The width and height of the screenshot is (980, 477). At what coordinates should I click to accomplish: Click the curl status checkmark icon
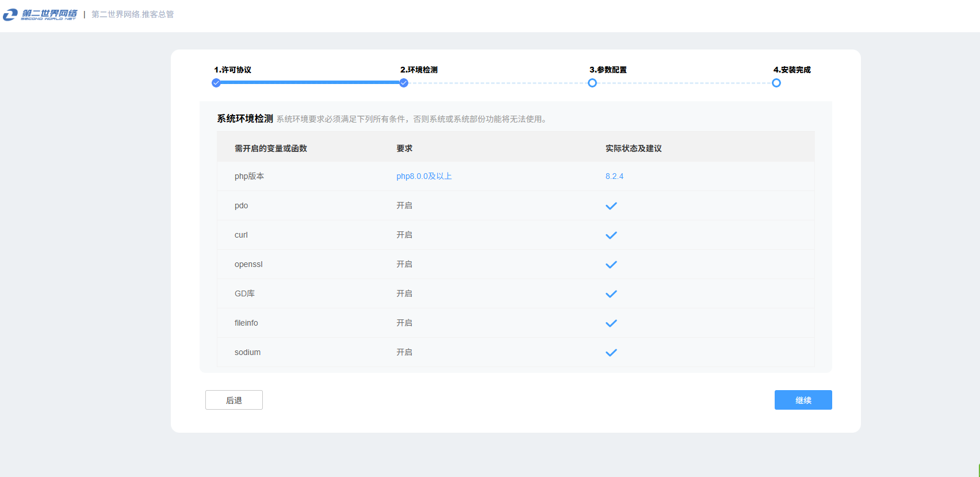click(x=611, y=235)
